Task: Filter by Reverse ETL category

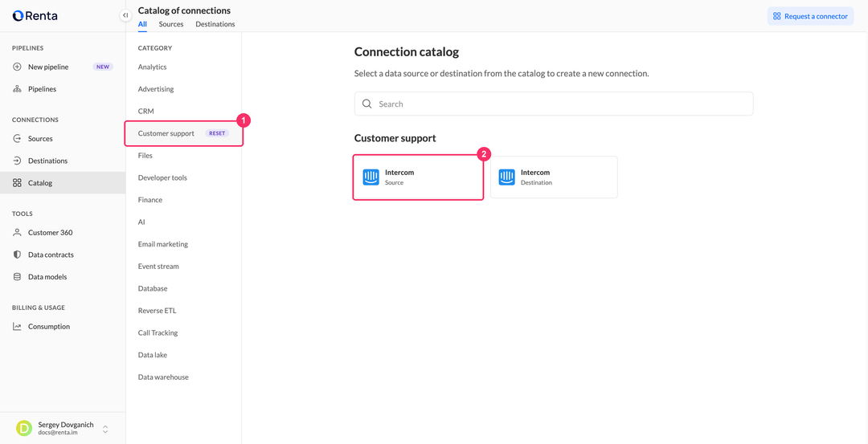Action: point(157,310)
